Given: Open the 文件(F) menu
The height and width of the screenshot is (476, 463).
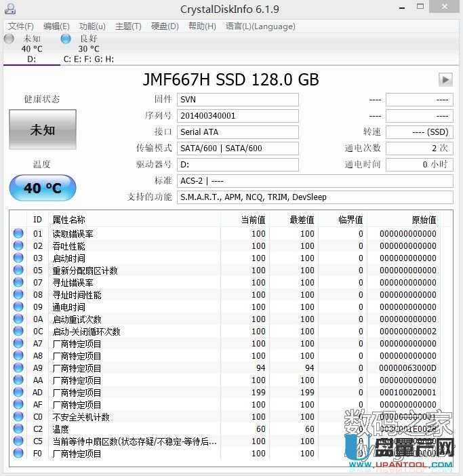Looking at the screenshot, I should click(x=21, y=26).
